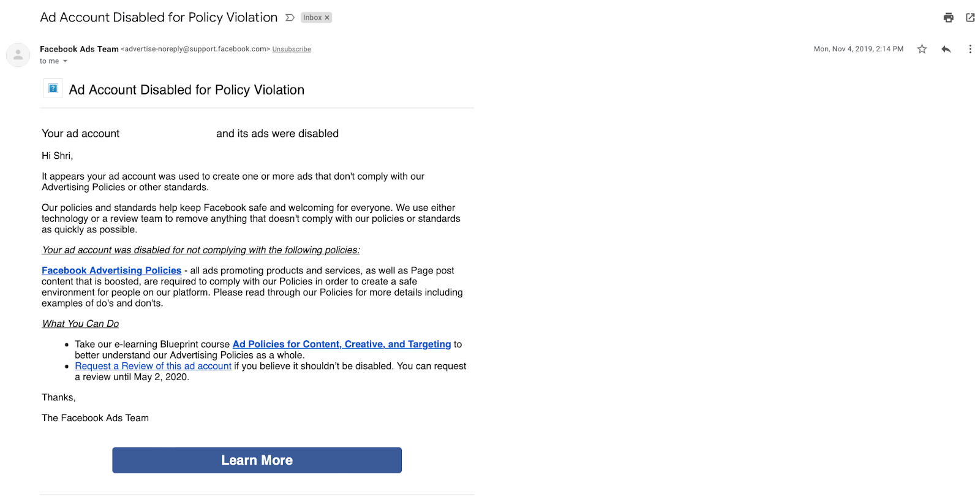Screen dimensions: 980x496
Task: Expand the 'to me' recipient details arrow
Action: (65, 61)
